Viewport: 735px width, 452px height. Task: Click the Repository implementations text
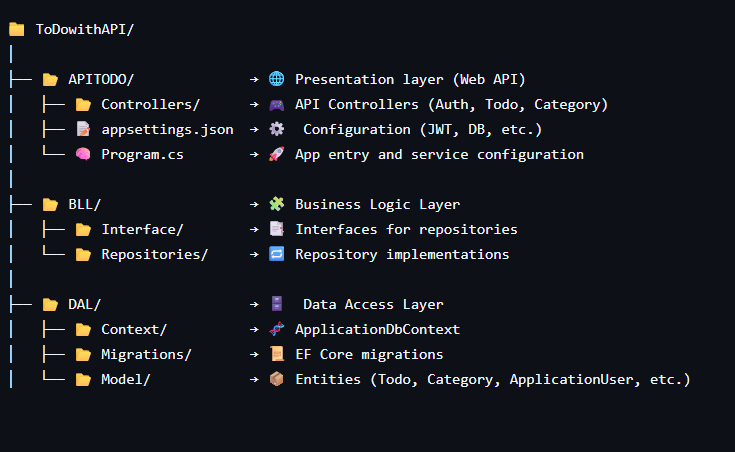402,254
